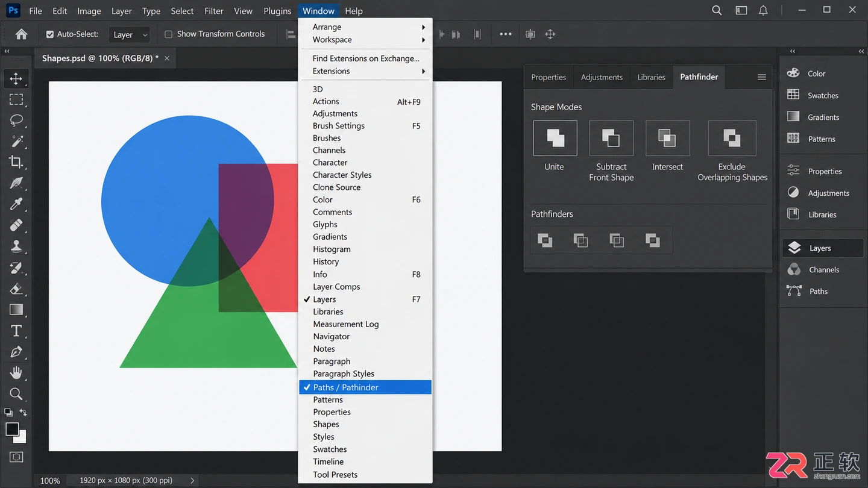This screenshot has height=488, width=868.
Task: Select the Hand tool
Action: tap(16, 373)
